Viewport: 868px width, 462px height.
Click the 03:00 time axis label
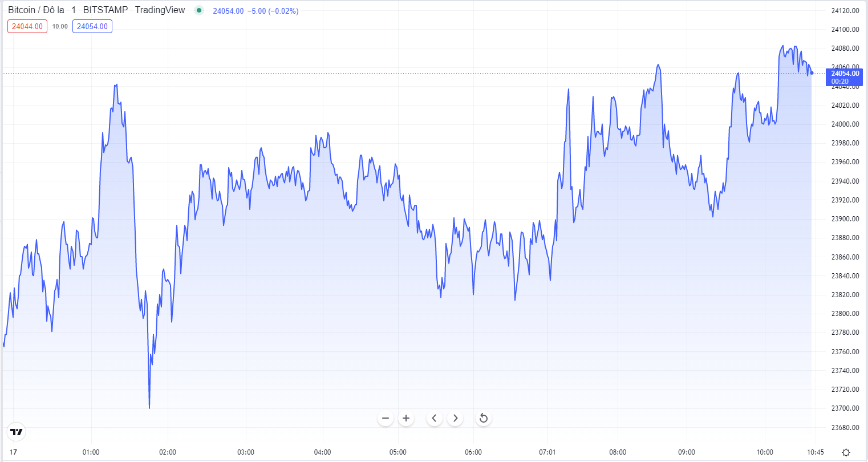click(246, 452)
